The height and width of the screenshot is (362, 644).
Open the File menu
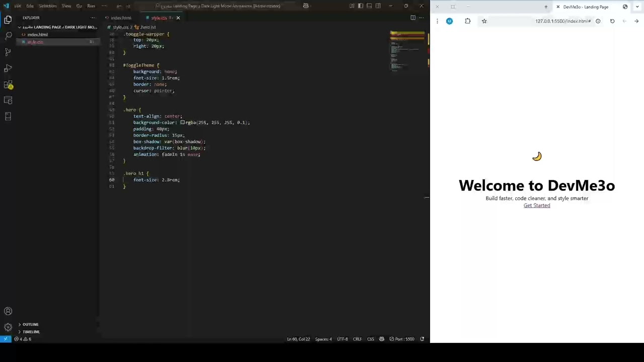click(x=18, y=6)
